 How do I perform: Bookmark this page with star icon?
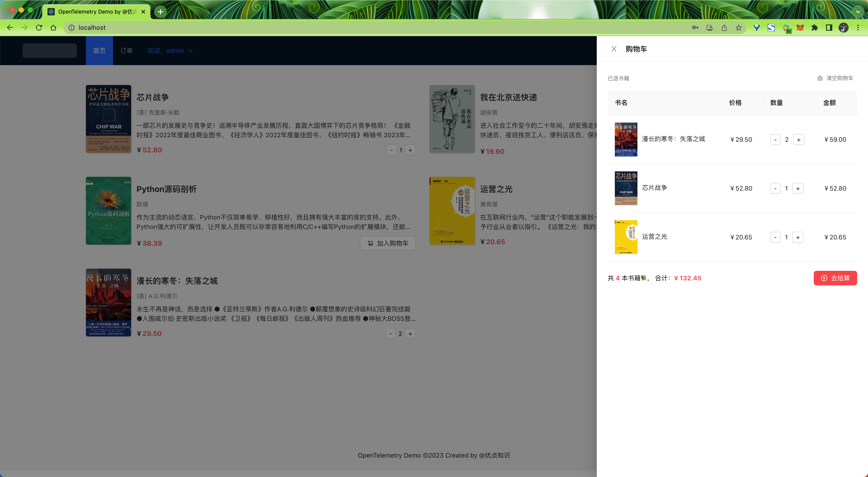tap(739, 28)
